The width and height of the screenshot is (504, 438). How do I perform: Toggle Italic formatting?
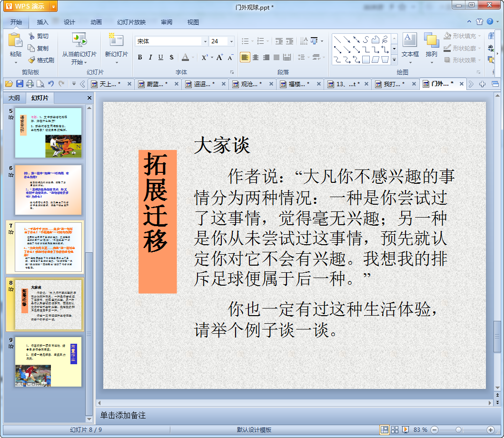150,57
